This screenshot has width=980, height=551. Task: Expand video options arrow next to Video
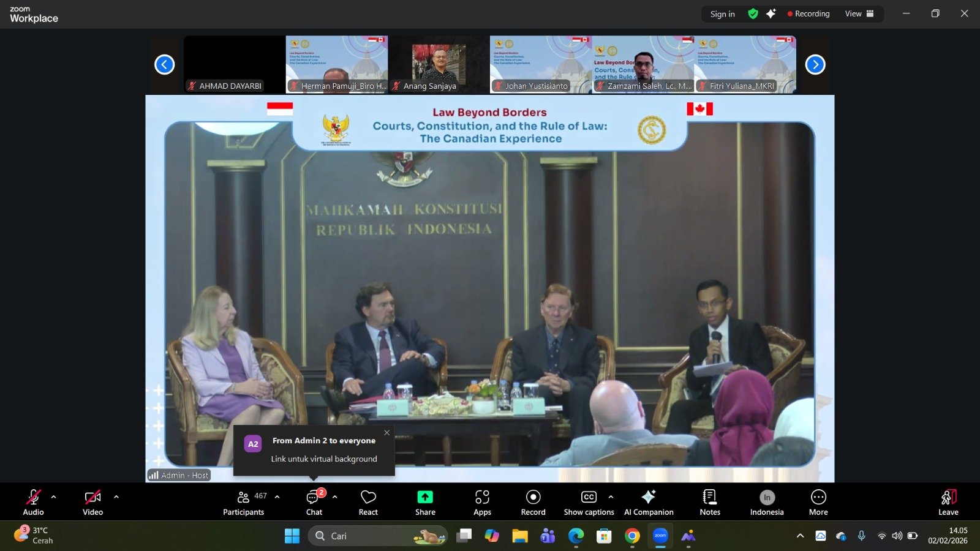pos(116,497)
